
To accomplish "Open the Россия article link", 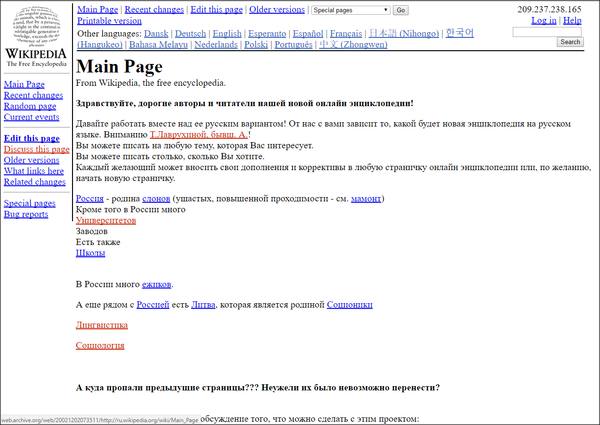I will (x=90, y=199).
